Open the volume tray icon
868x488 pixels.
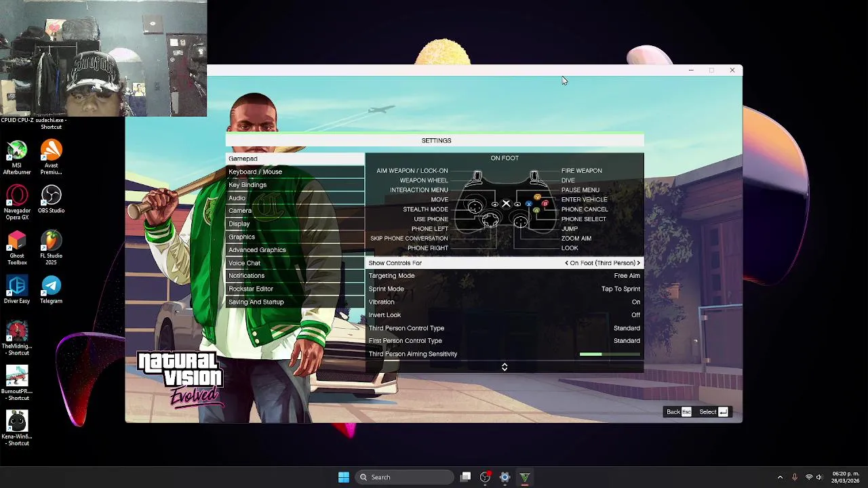819,477
